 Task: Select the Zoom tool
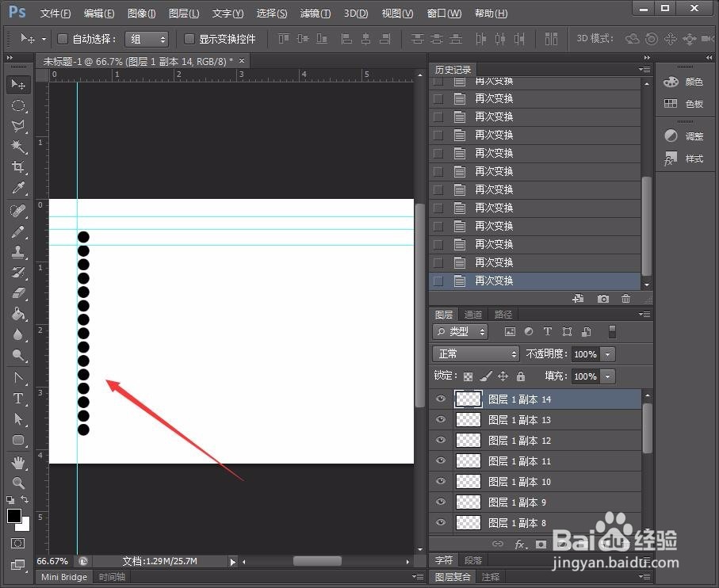coord(18,483)
